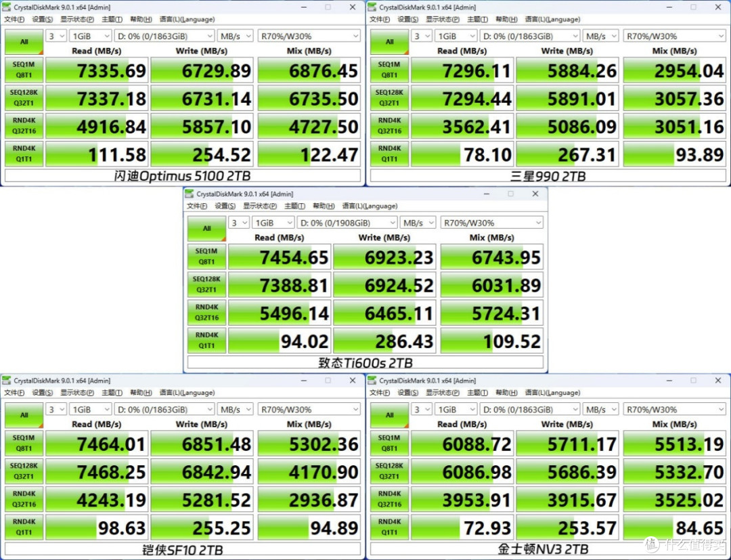Run All tests in 金士顿NV3 window

pos(390,415)
